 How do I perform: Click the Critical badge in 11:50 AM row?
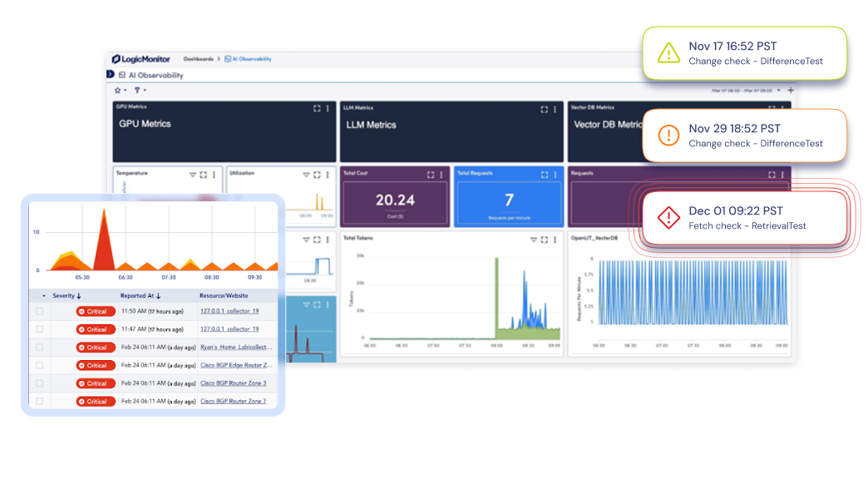click(x=96, y=311)
